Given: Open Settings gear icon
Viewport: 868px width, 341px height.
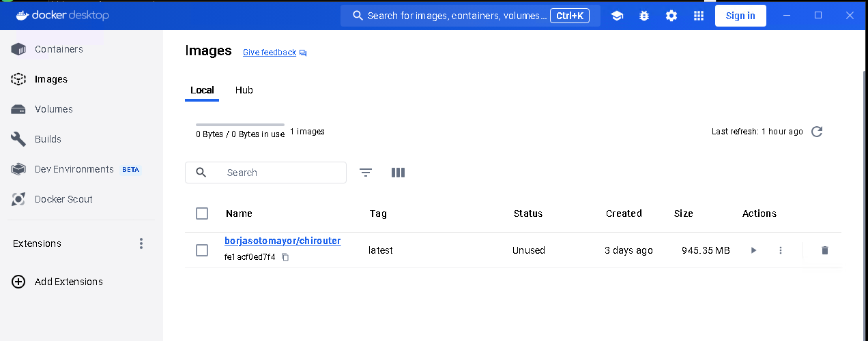Looking at the screenshot, I should [x=671, y=16].
